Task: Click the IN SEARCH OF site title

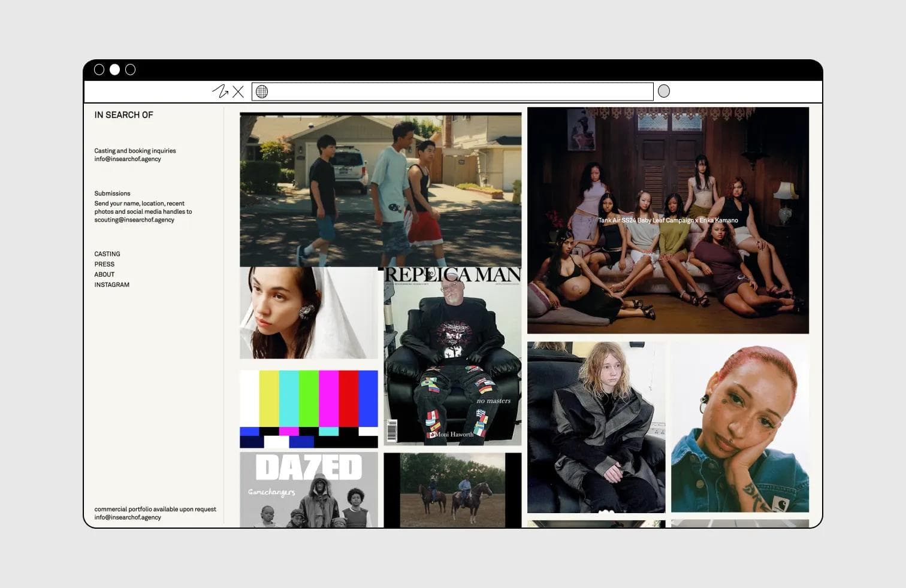Action: coord(123,115)
